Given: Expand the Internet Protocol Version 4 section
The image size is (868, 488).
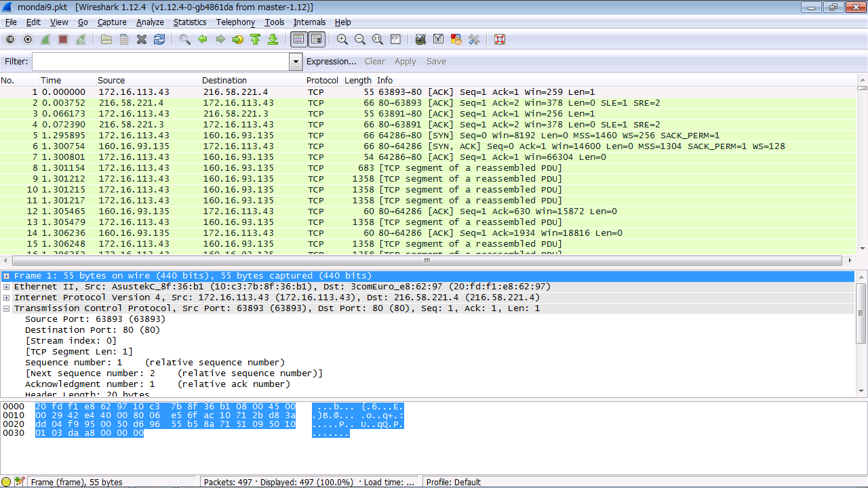Looking at the screenshot, I should point(6,298).
